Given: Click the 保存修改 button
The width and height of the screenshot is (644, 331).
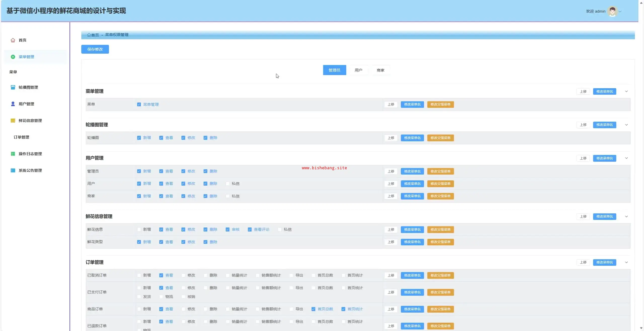Looking at the screenshot, I should click(95, 49).
